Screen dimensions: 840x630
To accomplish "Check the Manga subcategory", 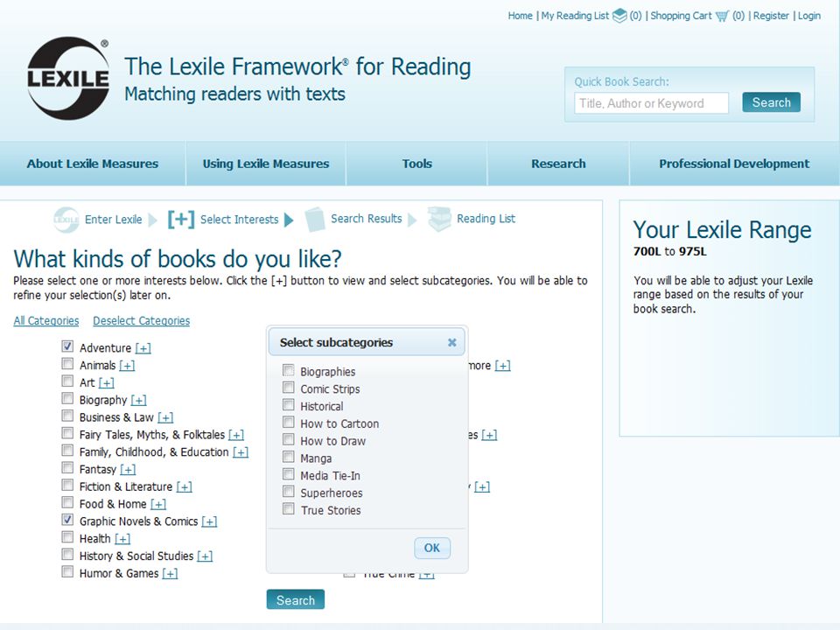I will tap(288, 457).
